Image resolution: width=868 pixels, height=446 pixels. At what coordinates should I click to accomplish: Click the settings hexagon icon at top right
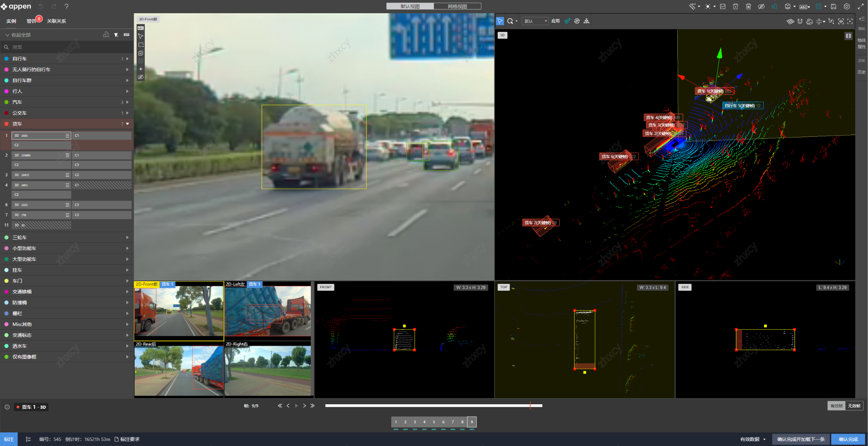[847, 7]
